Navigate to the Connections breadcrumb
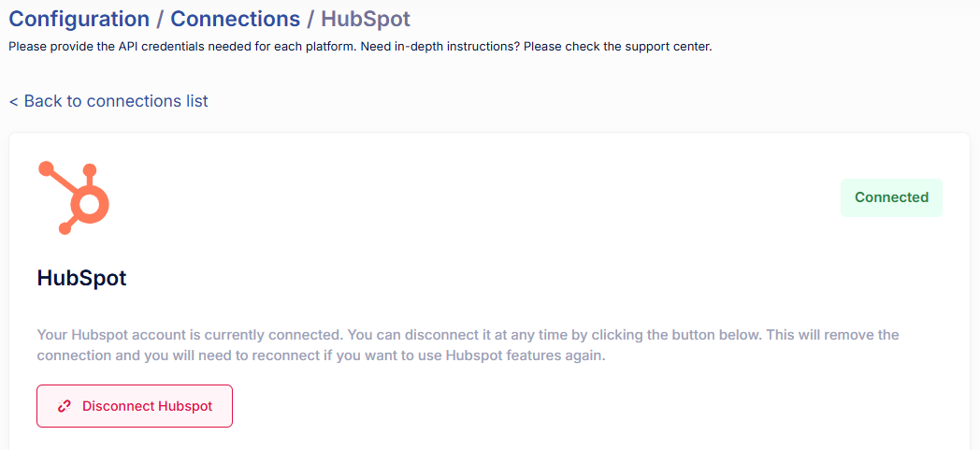Viewport: 980px width, 450px height. [x=235, y=19]
